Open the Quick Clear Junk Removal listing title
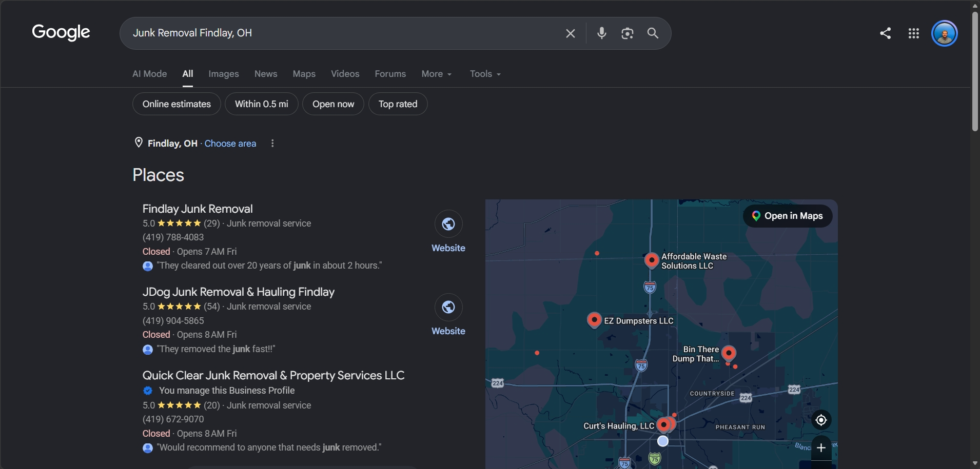 tap(273, 376)
